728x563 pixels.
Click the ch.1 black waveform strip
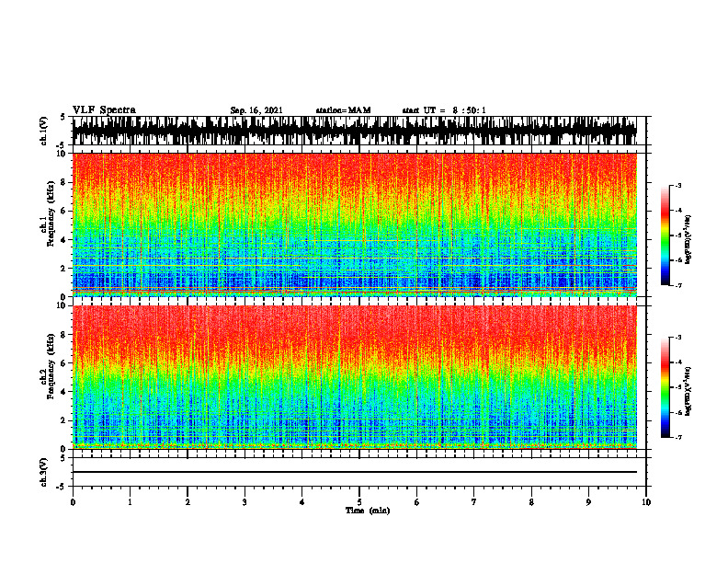click(x=355, y=131)
